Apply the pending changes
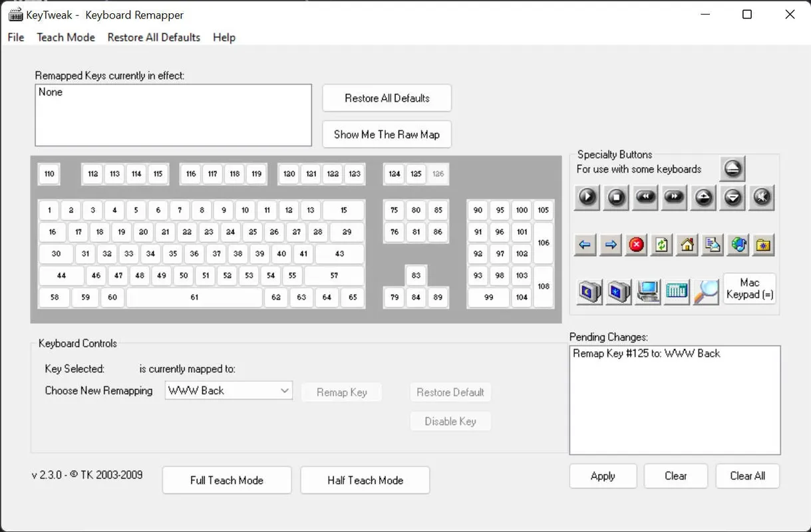 [x=603, y=476]
